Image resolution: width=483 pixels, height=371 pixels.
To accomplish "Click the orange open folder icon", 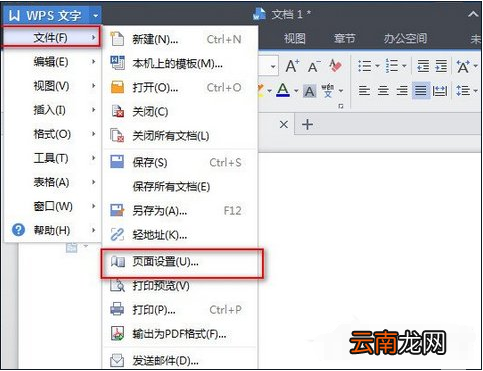I will click(117, 87).
